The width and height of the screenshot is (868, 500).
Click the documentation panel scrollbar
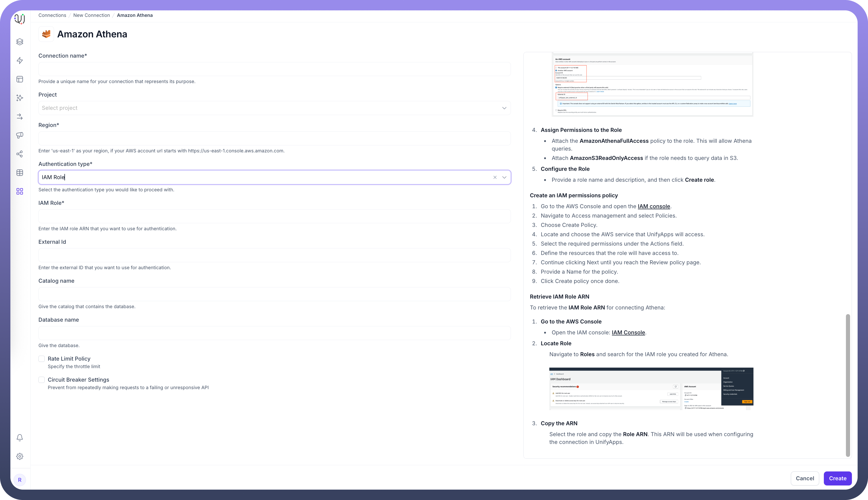click(x=847, y=385)
